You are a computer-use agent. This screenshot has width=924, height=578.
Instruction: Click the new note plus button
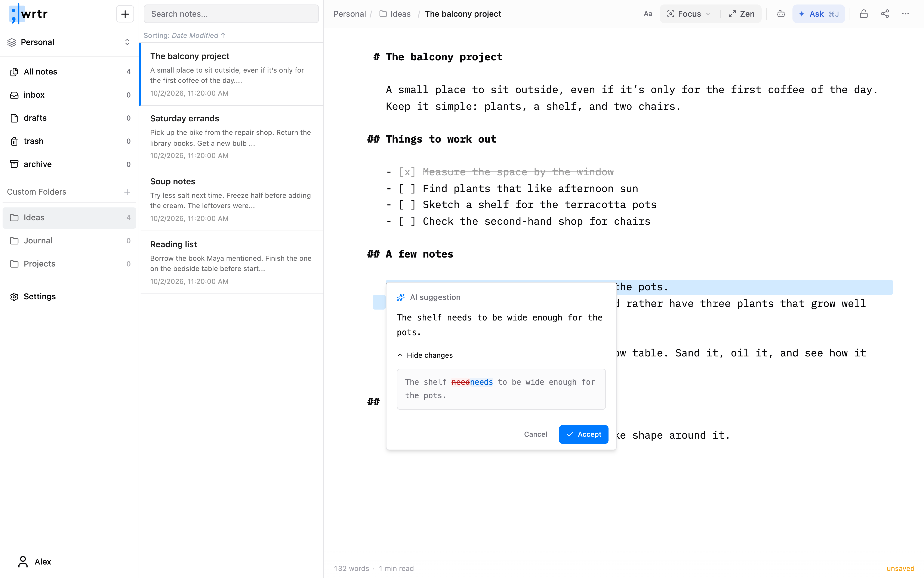coord(125,14)
